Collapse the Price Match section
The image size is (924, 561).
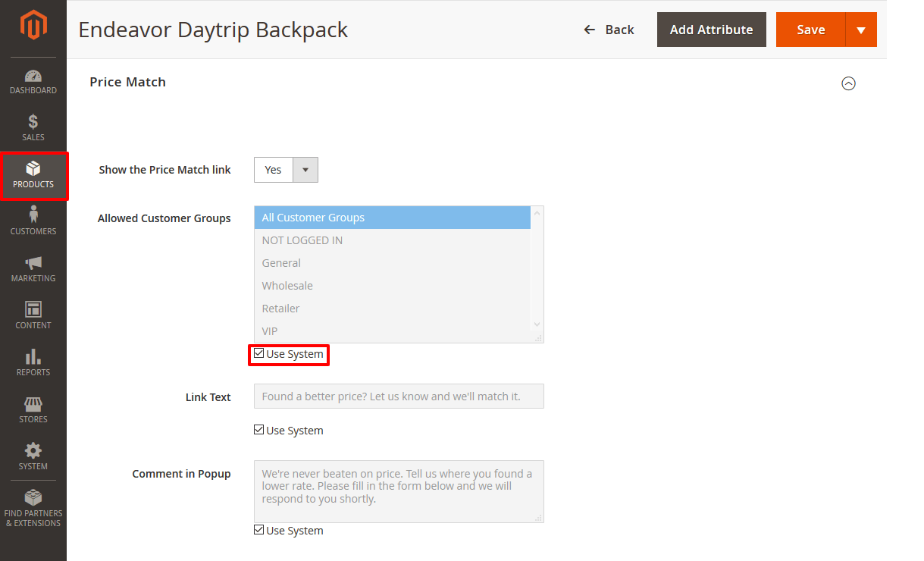848,83
